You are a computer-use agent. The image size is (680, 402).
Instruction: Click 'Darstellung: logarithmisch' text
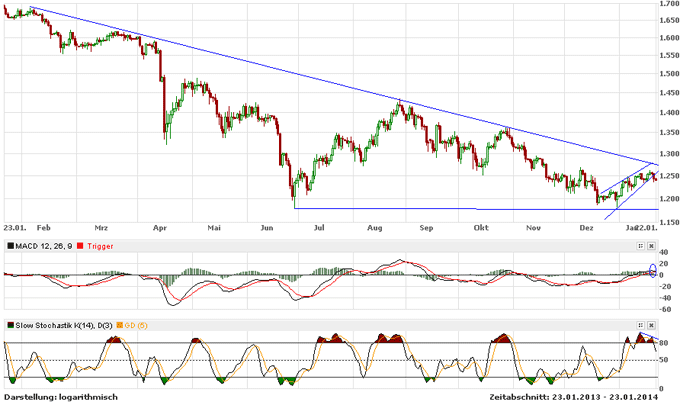61,396
